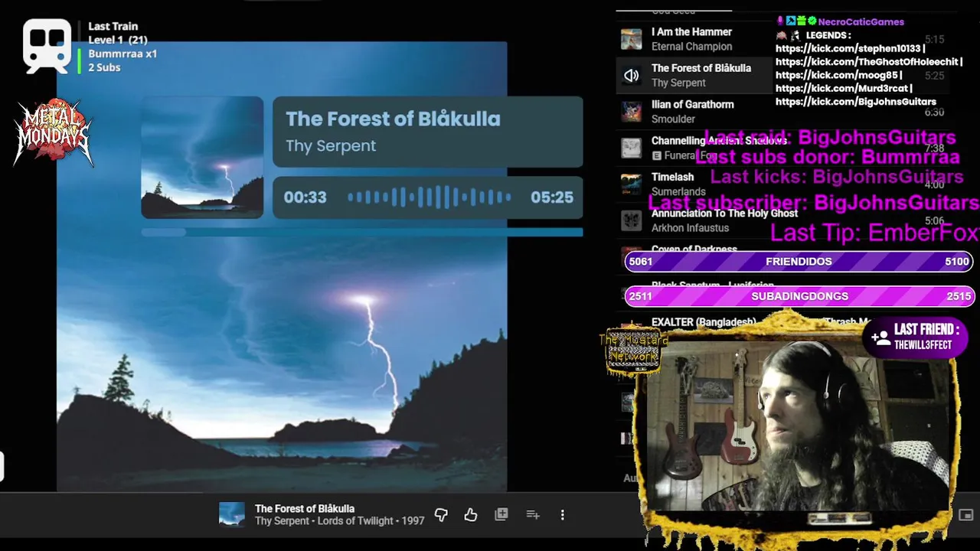Screen dimensions: 980x551
Task: Click the NecroCaticGames username in chat
Action: [x=861, y=21]
